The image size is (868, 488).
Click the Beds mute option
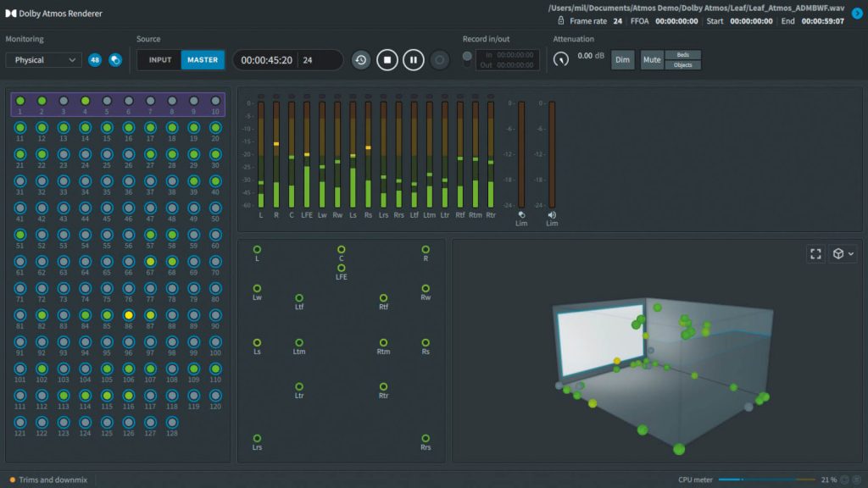tap(683, 55)
